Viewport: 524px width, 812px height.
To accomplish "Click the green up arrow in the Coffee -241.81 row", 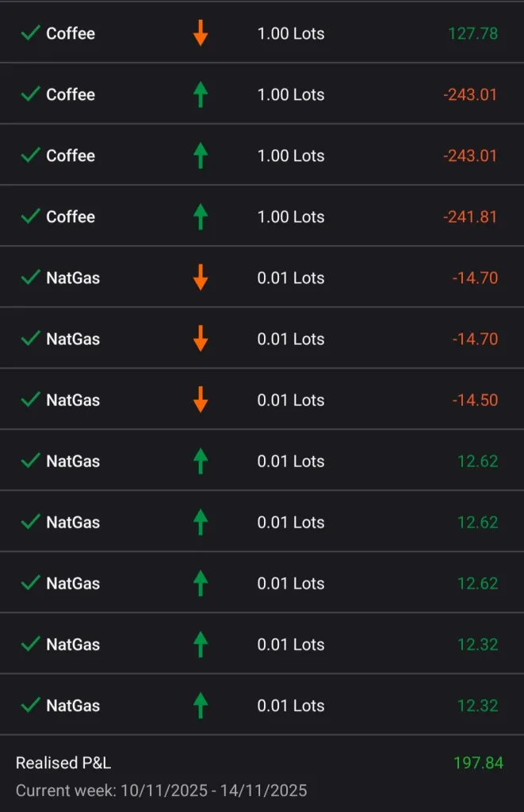I will [x=201, y=216].
